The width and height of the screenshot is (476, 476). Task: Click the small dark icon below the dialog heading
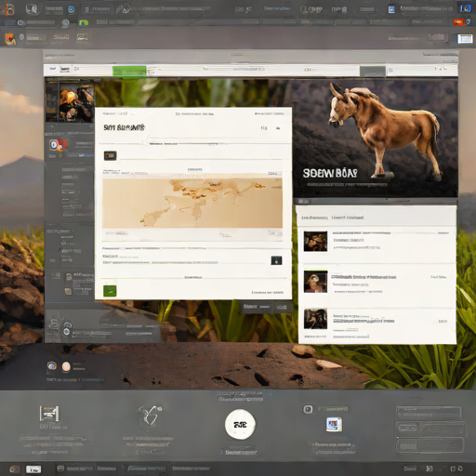(110, 155)
